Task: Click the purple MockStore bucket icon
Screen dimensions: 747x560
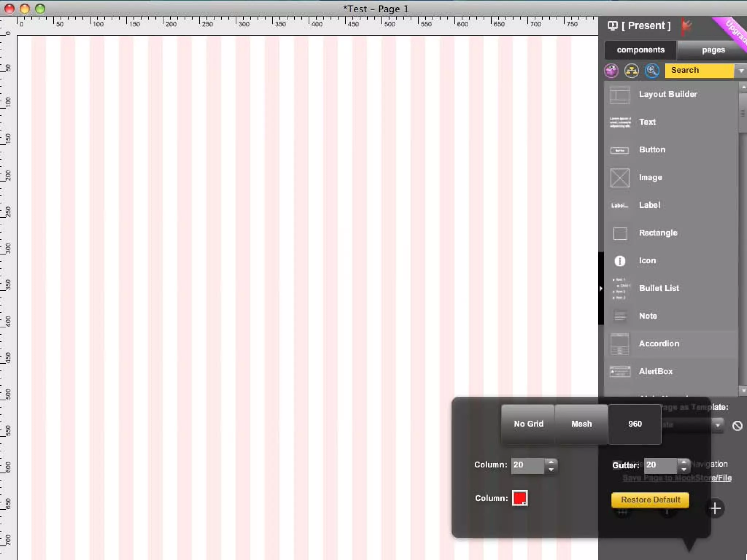Action: [x=612, y=70]
